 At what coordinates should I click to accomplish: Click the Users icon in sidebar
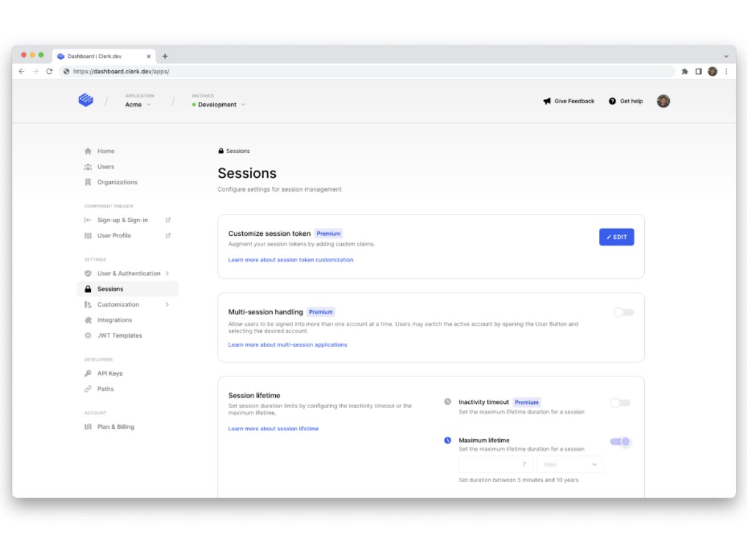88,167
